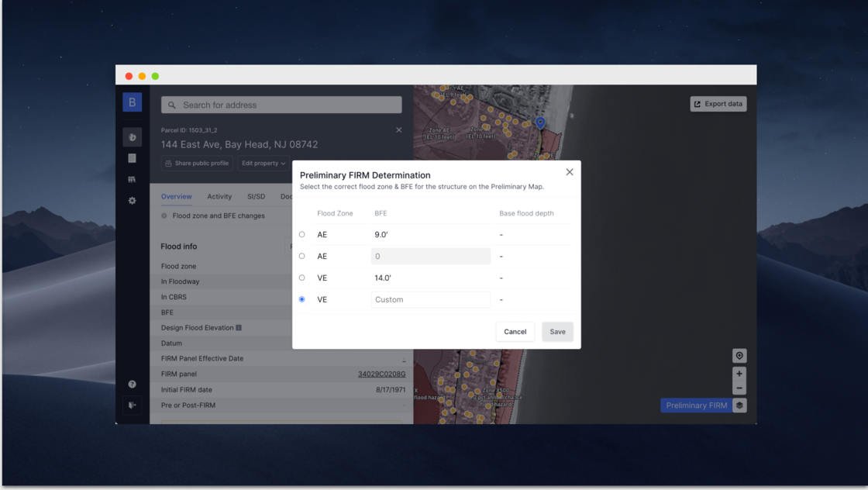The height and width of the screenshot is (490, 868).
Task: Expand the Edit property dropdown
Action: (263, 164)
